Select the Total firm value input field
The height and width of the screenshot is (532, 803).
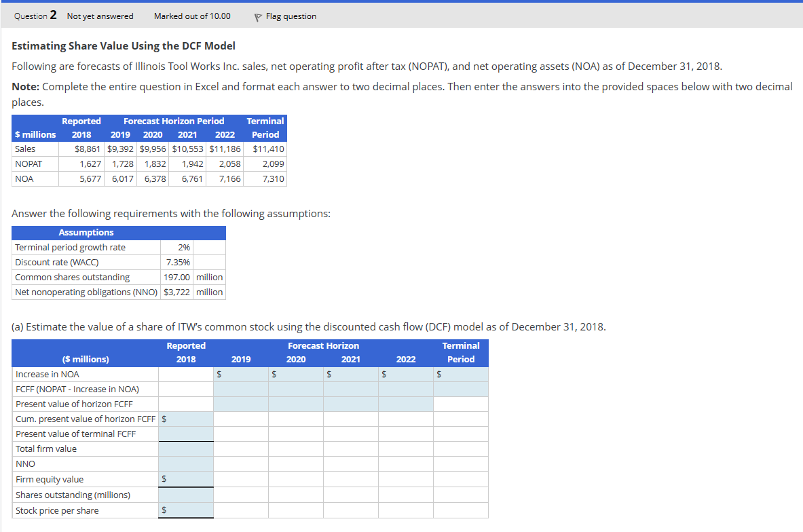(186, 449)
